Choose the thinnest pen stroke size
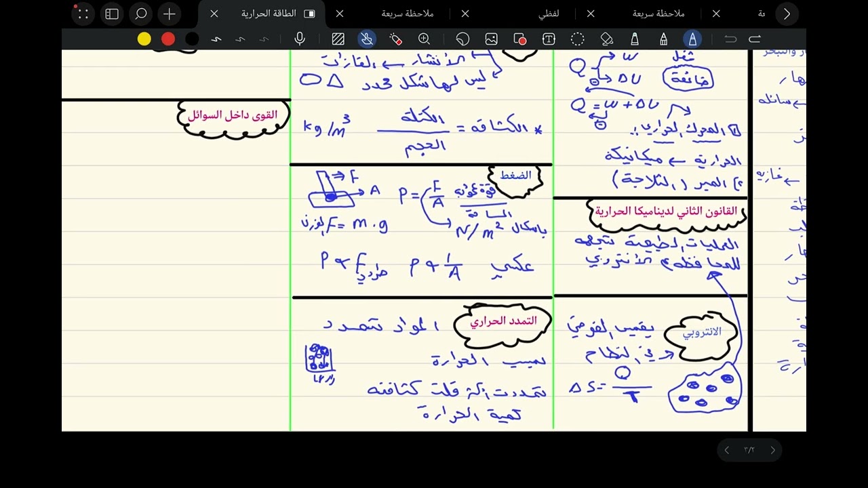Viewport: 868px width, 488px height. coord(264,39)
